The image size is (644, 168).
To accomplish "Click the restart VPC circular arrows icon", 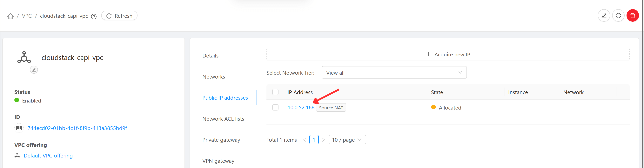I will 618,16.
